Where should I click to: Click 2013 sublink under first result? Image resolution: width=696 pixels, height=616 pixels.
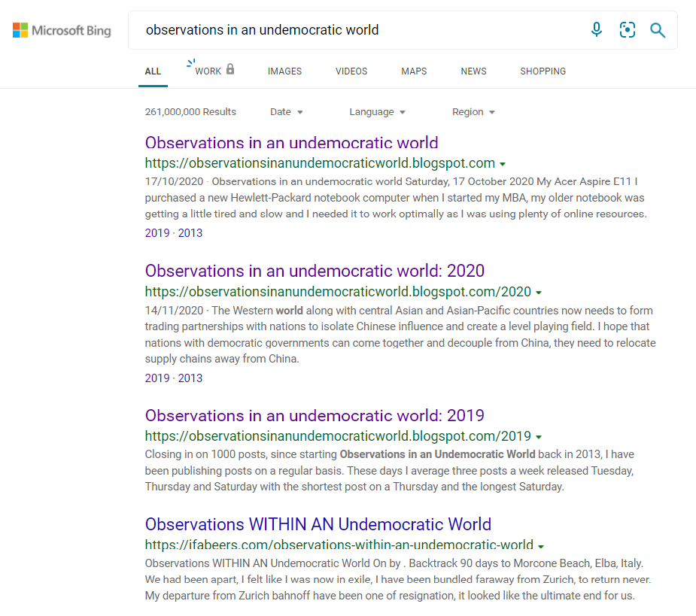point(190,233)
